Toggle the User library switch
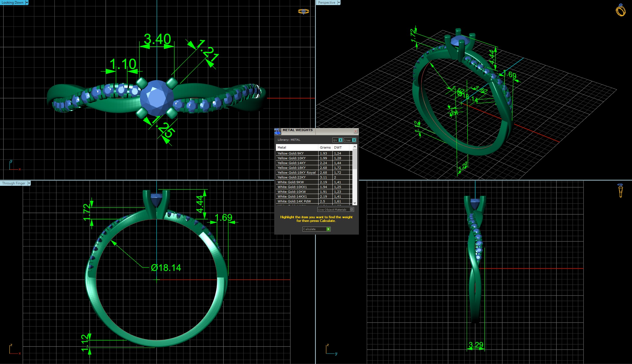Image resolution: width=632 pixels, height=364 pixels. [x=354, y=140]
